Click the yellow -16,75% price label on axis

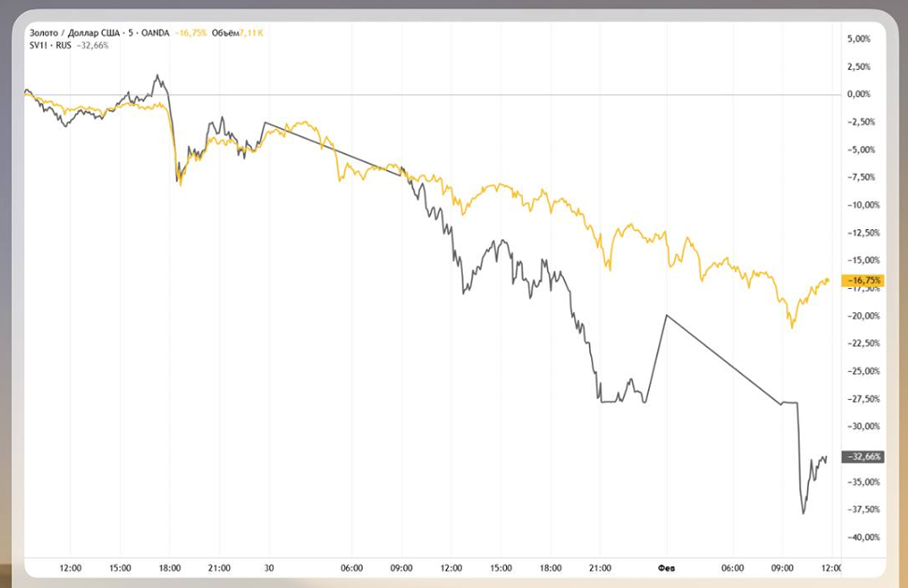[863, 280]
